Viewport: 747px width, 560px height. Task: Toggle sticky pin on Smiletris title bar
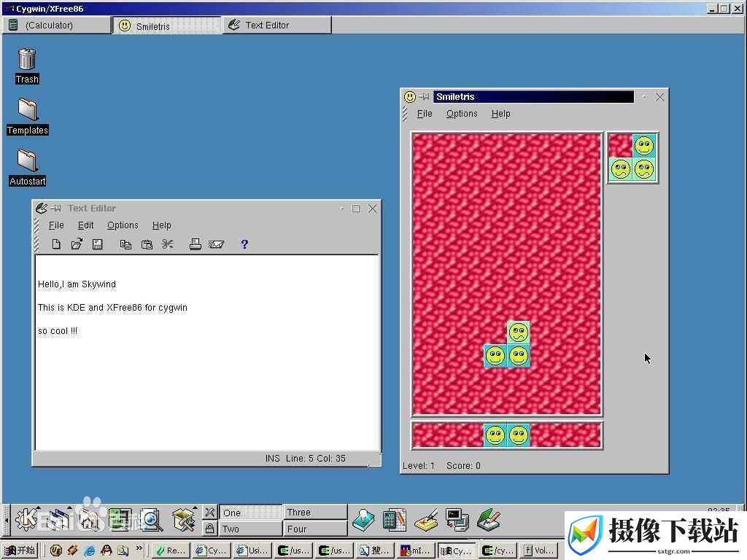point(424,97)
